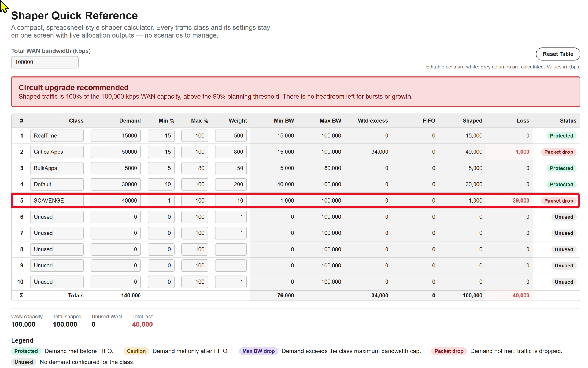Viewport: 588px width, 368px height.
Task: Click the Unused status badge in row 6
Action: click(x=564, y=217)
